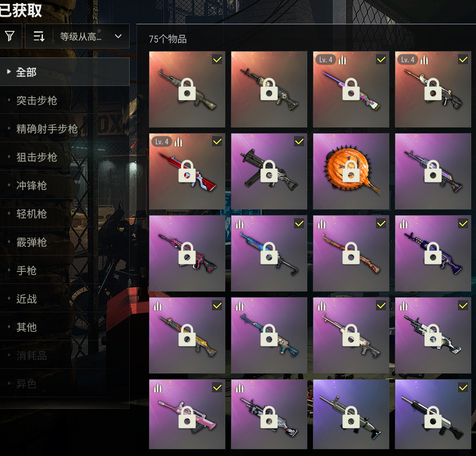Open the 等级从高 sort dropdown
Image resolution: width=476 pixels, height=456 pixels.
point(91,36)
